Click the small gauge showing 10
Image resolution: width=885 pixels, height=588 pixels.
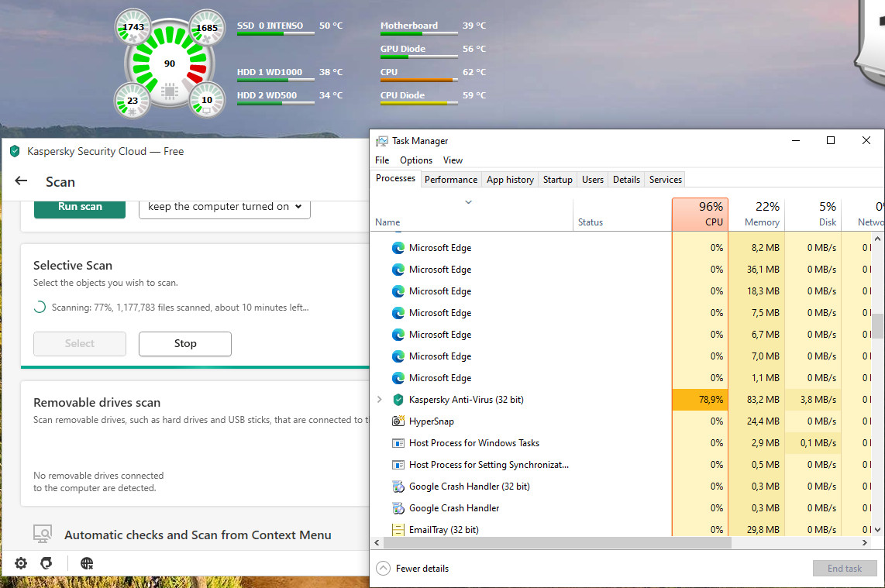pos(207,100)
